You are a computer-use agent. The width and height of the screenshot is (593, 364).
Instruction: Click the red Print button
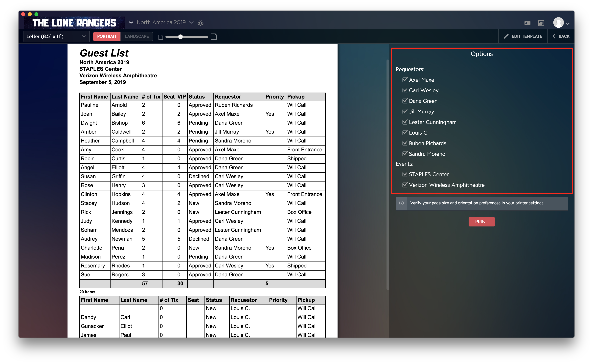pos(481,222)
